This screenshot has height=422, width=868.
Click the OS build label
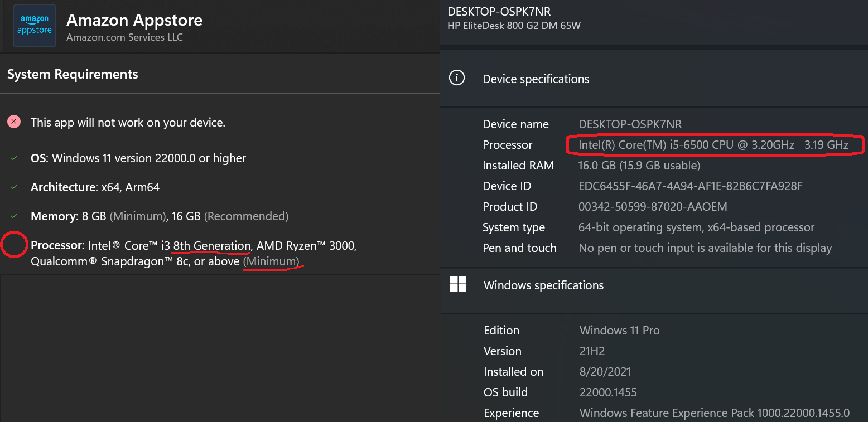tap(507, 392)
